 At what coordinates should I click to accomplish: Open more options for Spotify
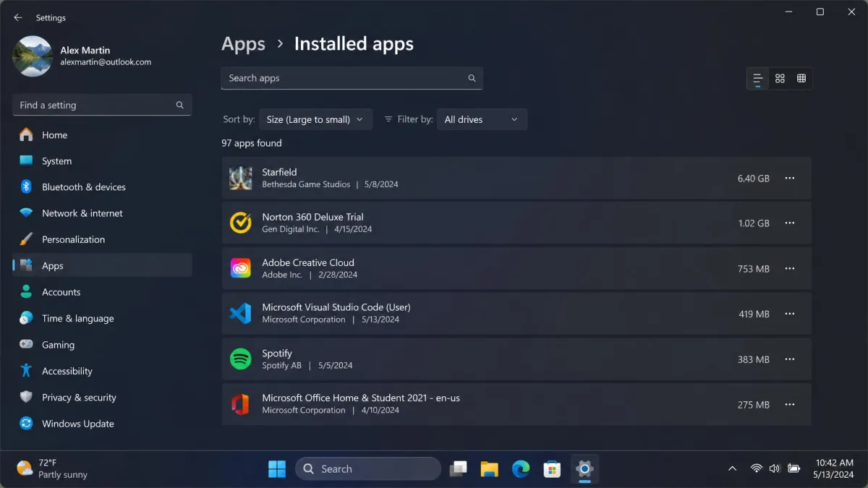[790, 359]
